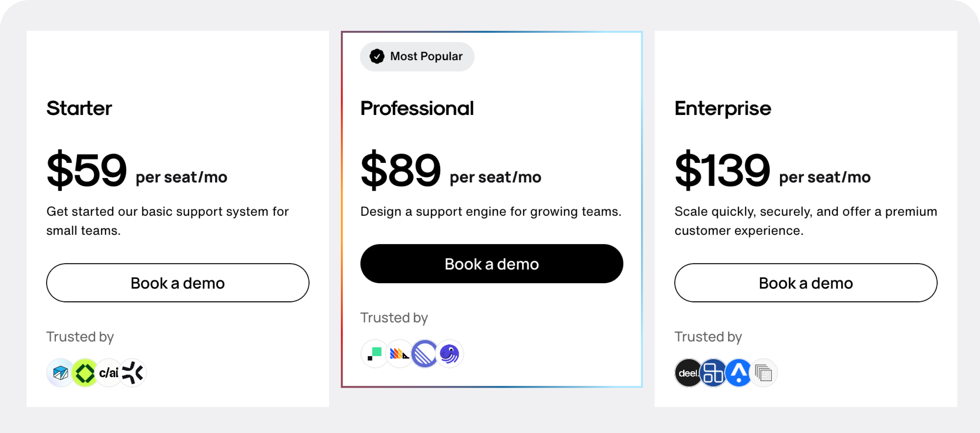Screen dimensions: 980x433
Task: Click the checkmark seal in the Most Popular badge
Action: (377, 56)
